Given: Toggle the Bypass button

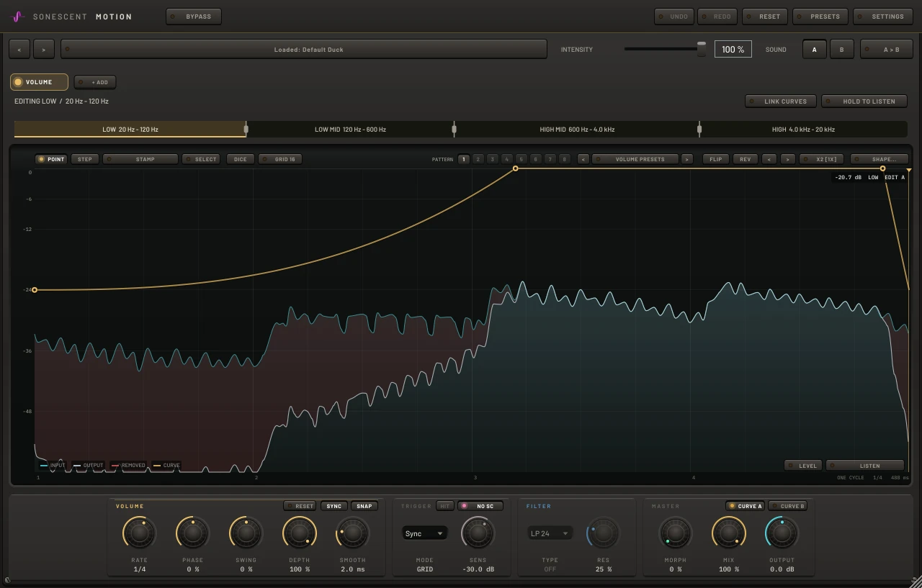Looking at the screenshot, I should pos(193,17).
